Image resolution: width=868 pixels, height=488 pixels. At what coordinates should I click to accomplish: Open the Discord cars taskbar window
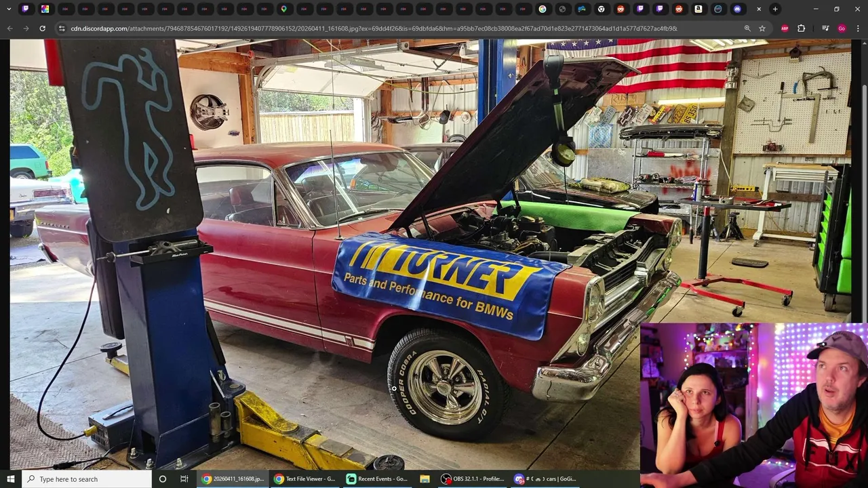(545, 479)
